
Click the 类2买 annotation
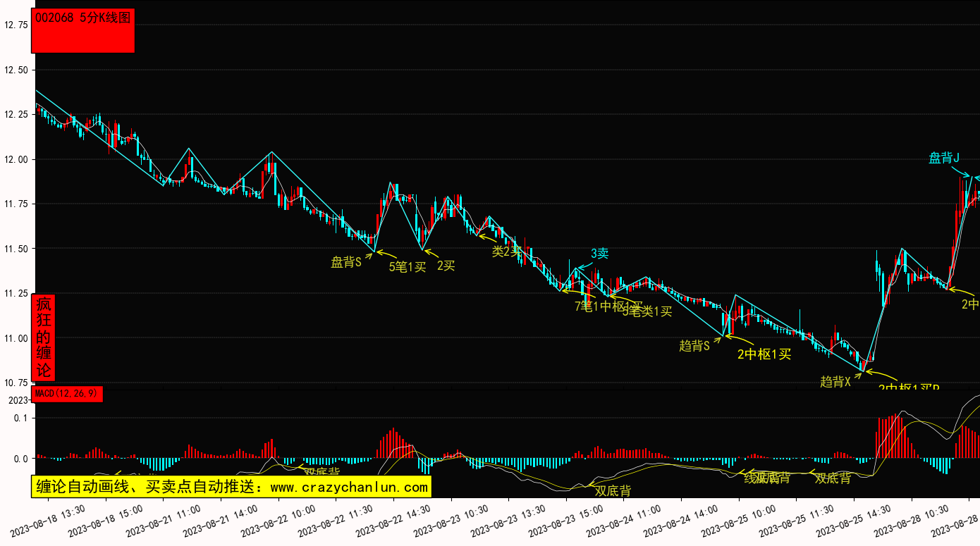(506, 251)
